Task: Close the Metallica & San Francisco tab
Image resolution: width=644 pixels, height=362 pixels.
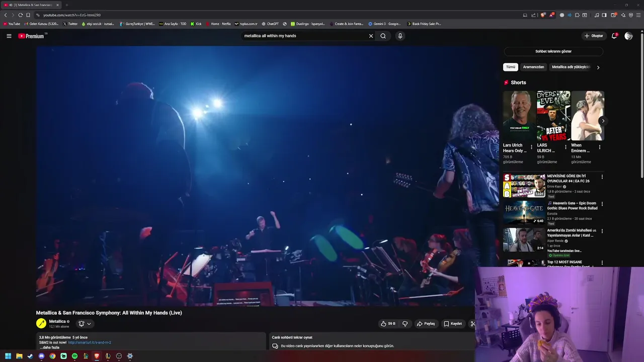Action: click(57, 5)
